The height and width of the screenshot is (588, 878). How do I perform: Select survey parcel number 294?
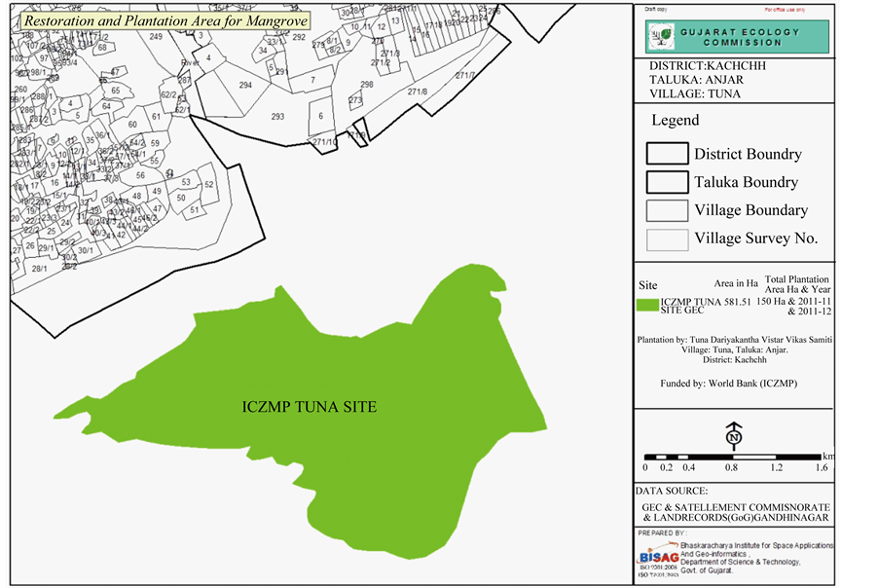(245, 86)
